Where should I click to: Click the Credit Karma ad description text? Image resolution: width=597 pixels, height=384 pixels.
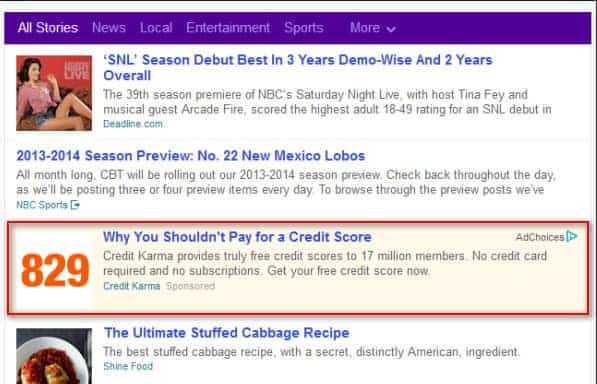pos(325,263)
